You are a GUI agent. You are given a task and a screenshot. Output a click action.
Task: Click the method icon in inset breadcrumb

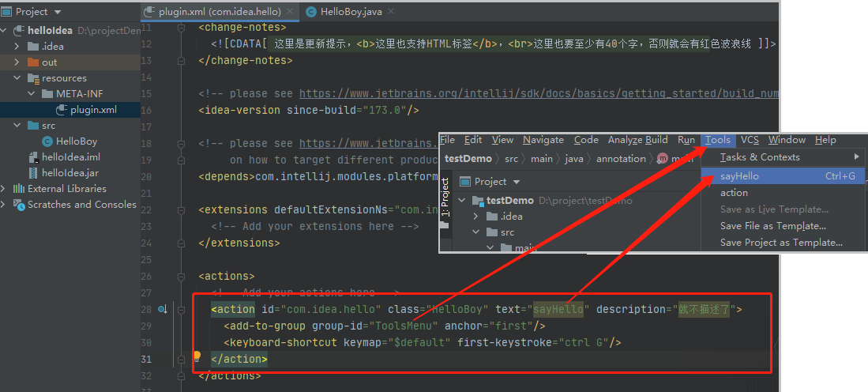(x=662, y=159)
